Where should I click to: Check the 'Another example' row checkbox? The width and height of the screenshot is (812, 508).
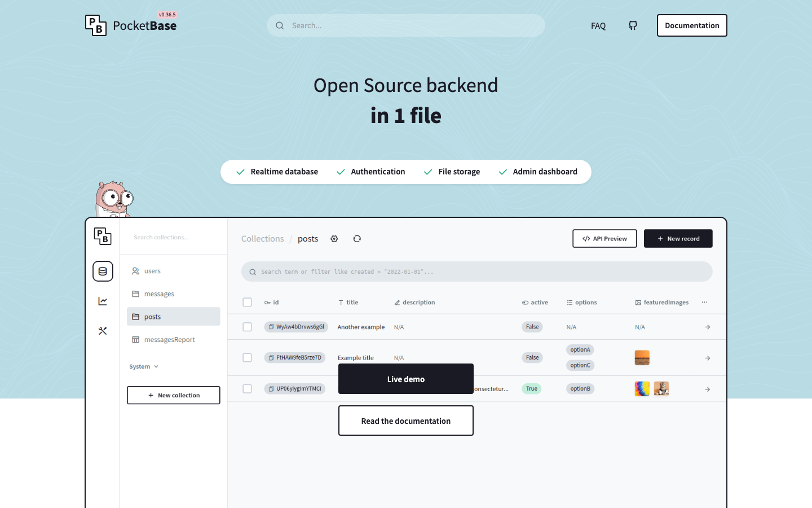(247, 327)
